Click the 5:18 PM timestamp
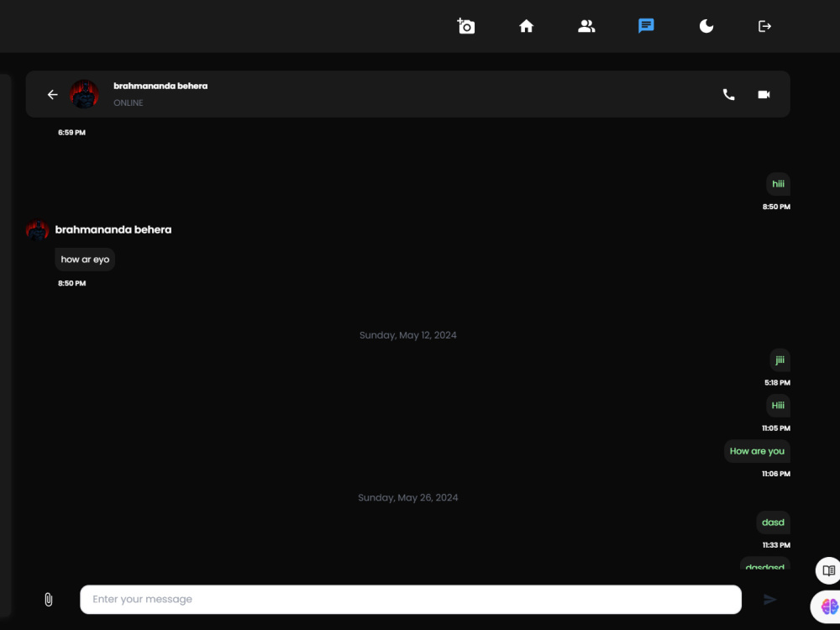 (777, 382)
